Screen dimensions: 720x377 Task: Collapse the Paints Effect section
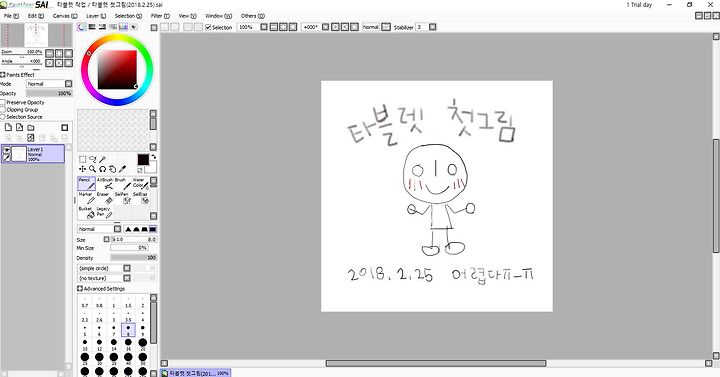[3, 74]
